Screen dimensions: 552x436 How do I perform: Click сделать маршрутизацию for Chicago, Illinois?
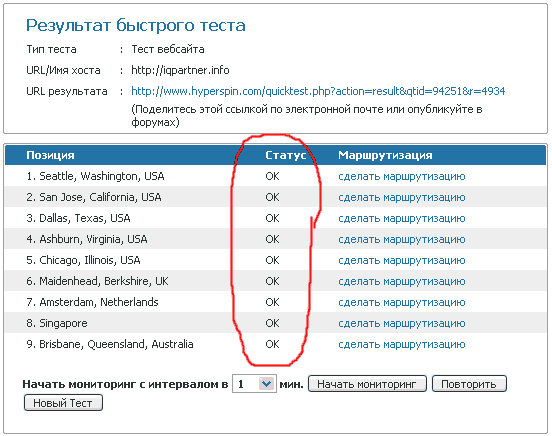(402, 260)
